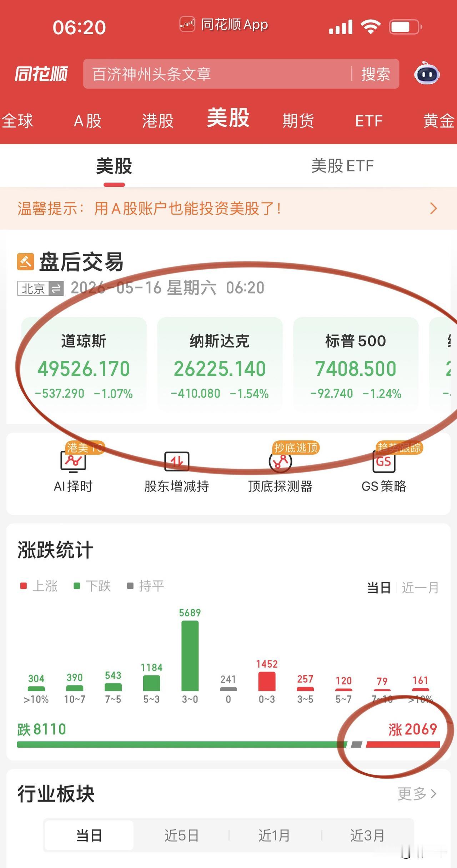Viewport: 457px width, 868px height.
Task: Switch to the 黄金 tab
Action: point(439,121)
